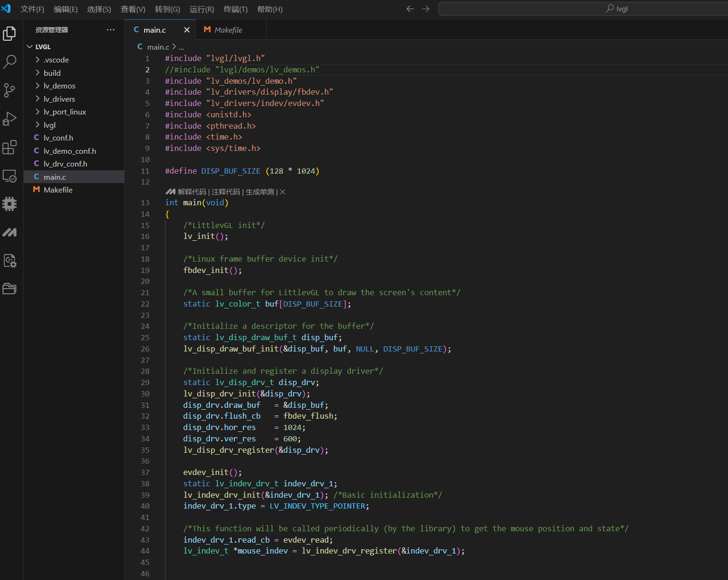Open the 选择(S) menu
Screen dimensions: 728x580
click(99, 9)
